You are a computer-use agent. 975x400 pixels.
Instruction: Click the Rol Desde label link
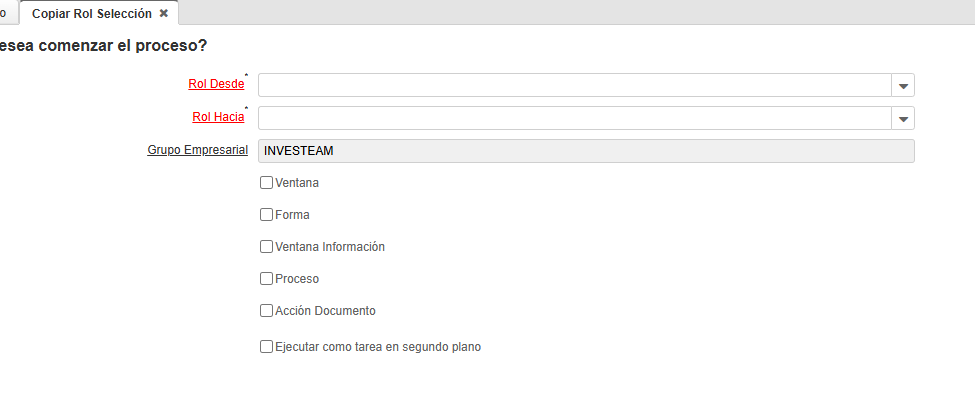[x=216, y=84]
